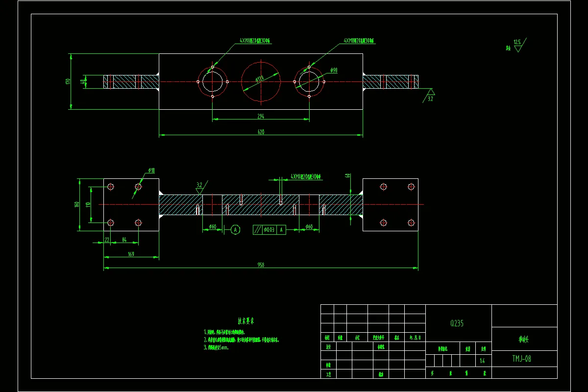The height and width of the screenshot is (392, 588).
Task: Click the 958 overall length dimension
Action: click(x=261, y=265)
